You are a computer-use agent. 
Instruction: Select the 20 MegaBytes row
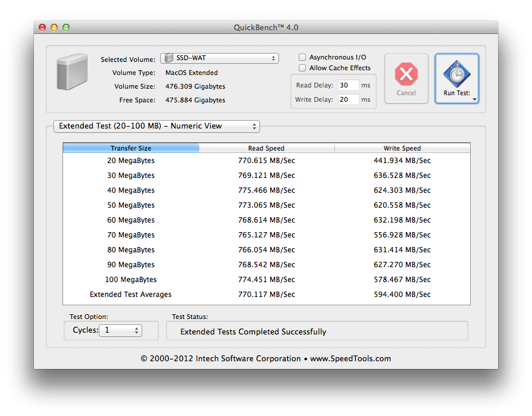(267, 161)
